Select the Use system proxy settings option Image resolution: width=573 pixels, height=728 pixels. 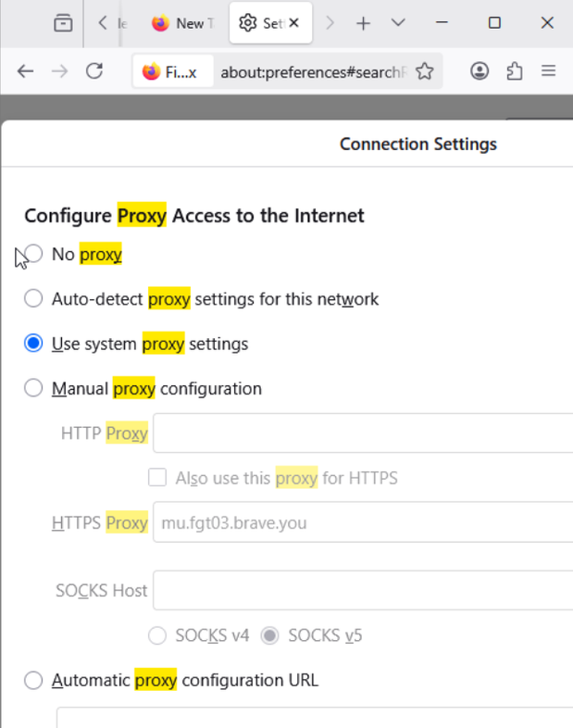34,344
